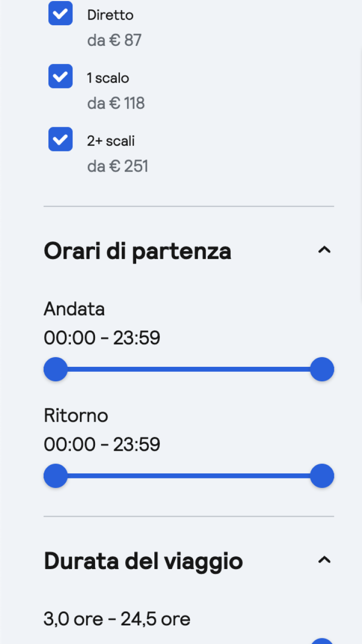The width and height of the screenshot is (362, 644).
Task: Click the "da € 251" price text
Action: click(x=118, y=166)
